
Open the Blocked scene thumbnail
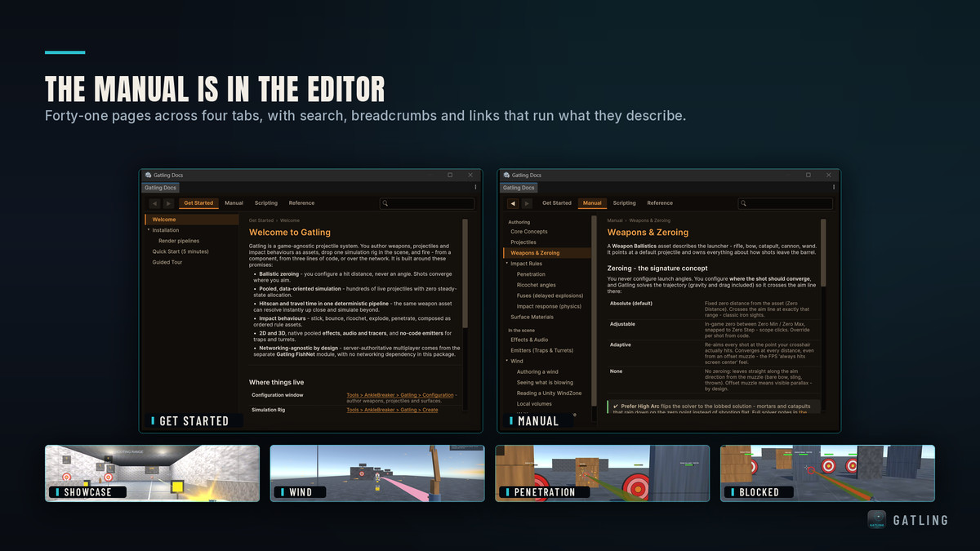[827, 473]
